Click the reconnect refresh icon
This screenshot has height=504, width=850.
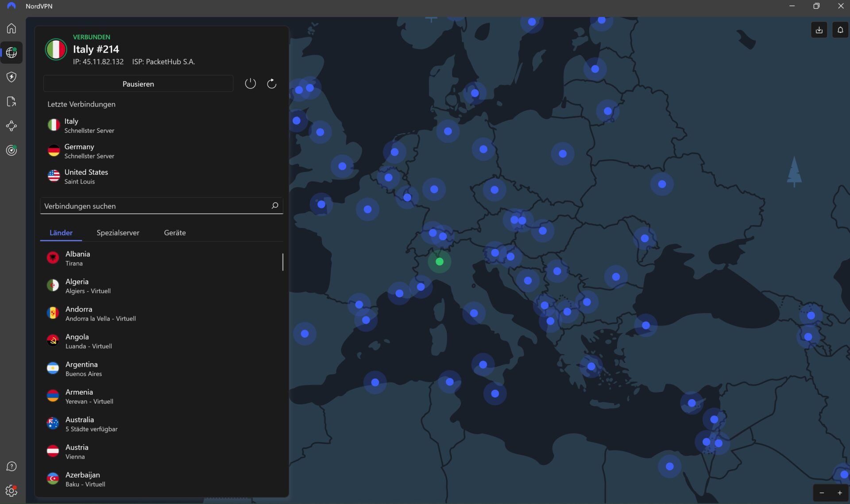(x=271, y=84)
